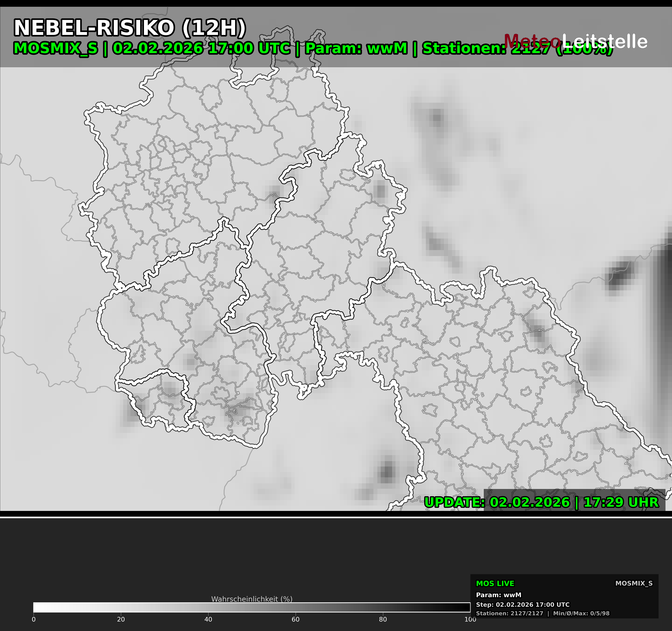Click the 20 tick label on the colorbar
Screen dimensions: 672x631
(121, 619)
